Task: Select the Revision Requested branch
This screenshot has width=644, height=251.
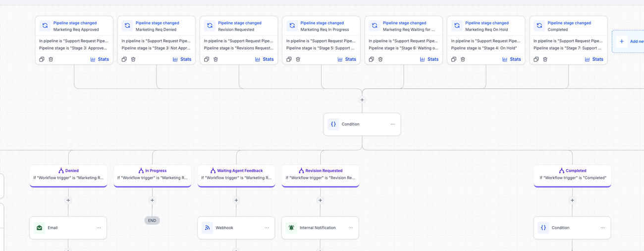Action: pos(320,176)
